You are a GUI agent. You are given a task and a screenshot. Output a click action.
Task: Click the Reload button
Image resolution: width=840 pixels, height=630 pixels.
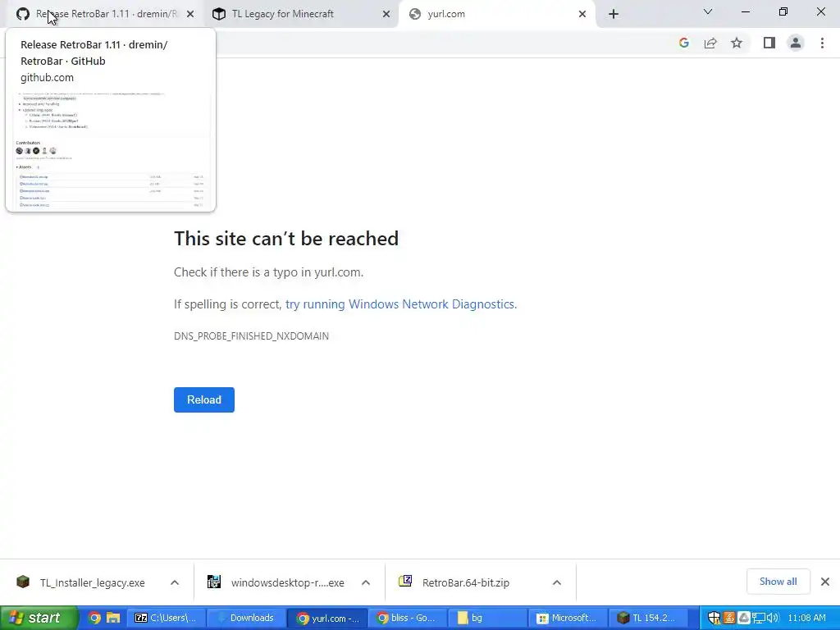204,399
